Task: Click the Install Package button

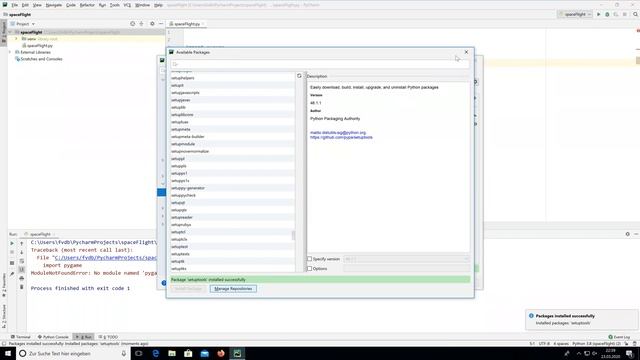Action: (x=188, y=289)
